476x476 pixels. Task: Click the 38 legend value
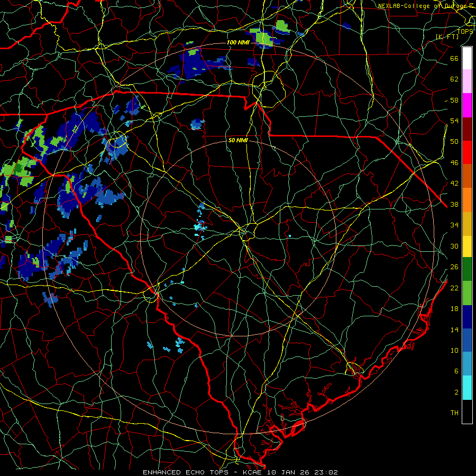(x=454, y=205)
